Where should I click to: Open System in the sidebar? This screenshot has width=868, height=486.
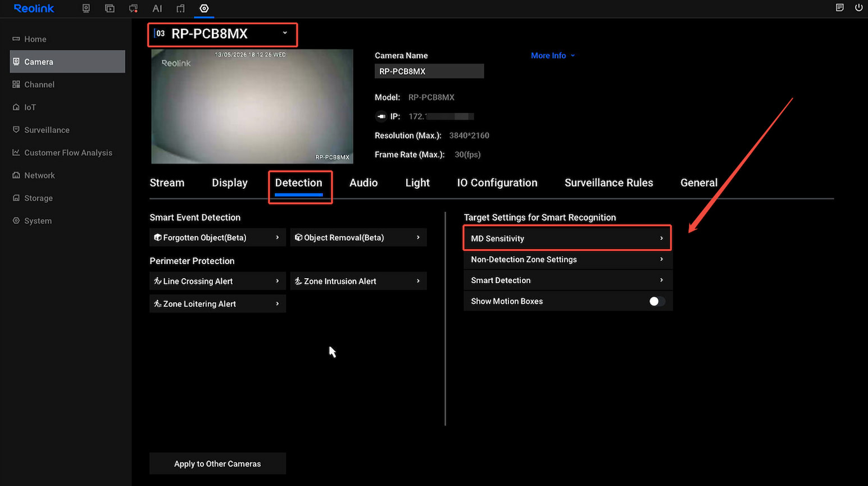coord(67,221)
